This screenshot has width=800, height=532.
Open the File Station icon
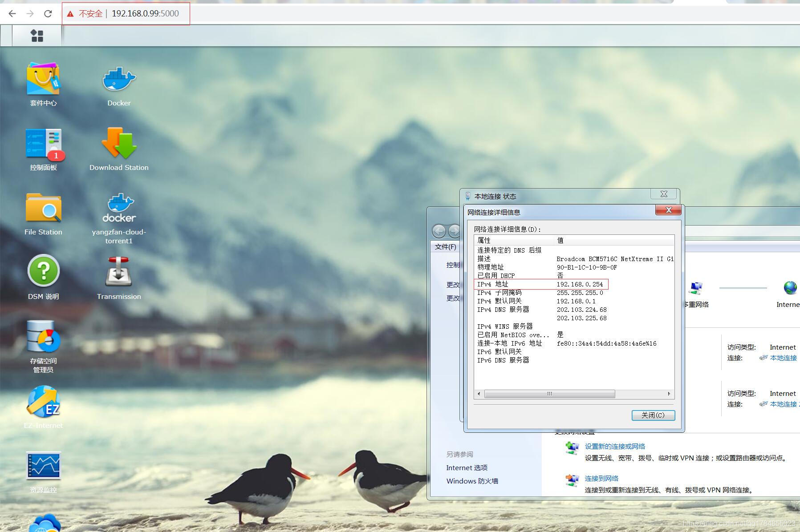click(x=43, y=208)
